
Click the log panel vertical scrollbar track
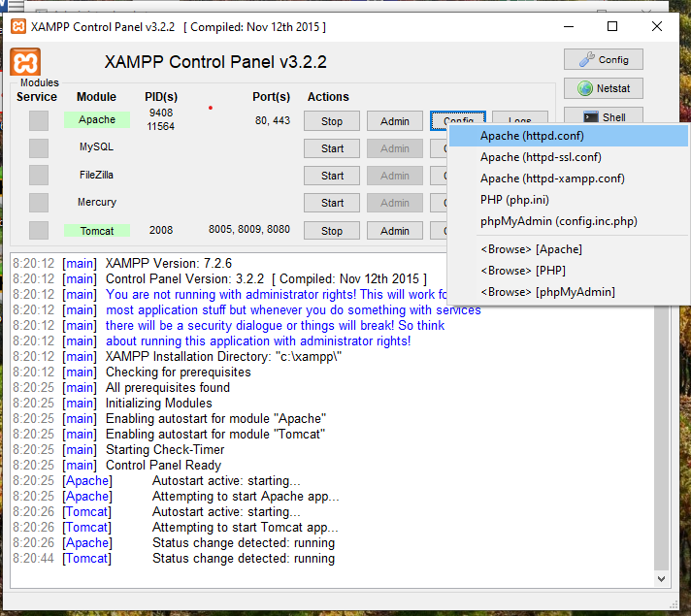click(x=662, y=437)
